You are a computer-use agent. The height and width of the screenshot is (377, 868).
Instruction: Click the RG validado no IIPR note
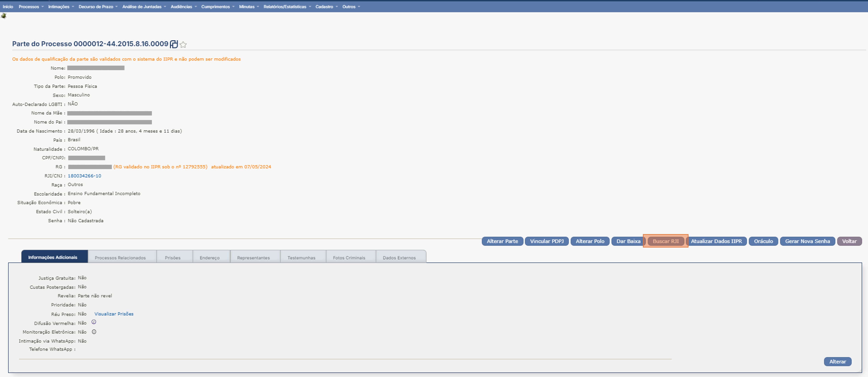tap(160, 167)
